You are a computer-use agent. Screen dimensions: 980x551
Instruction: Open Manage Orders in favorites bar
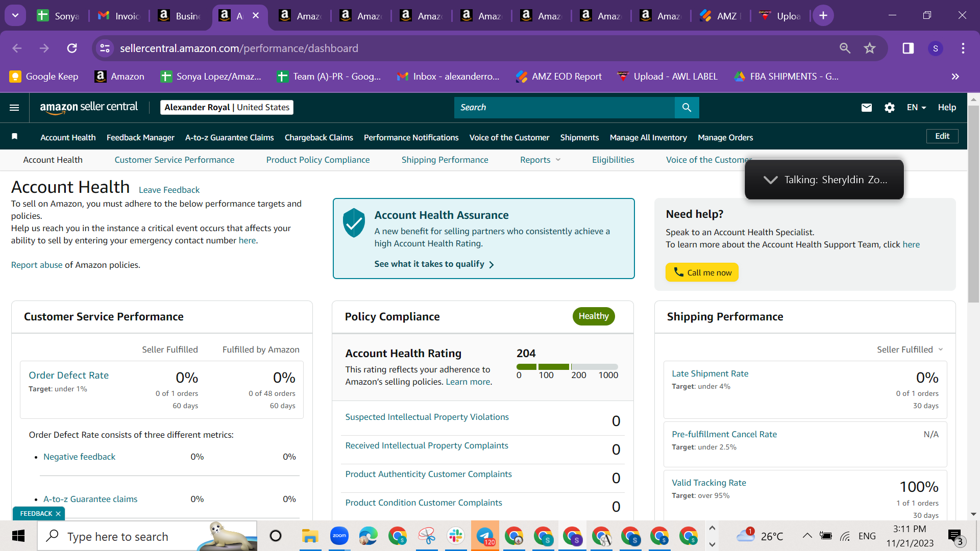tap(725, 137)
